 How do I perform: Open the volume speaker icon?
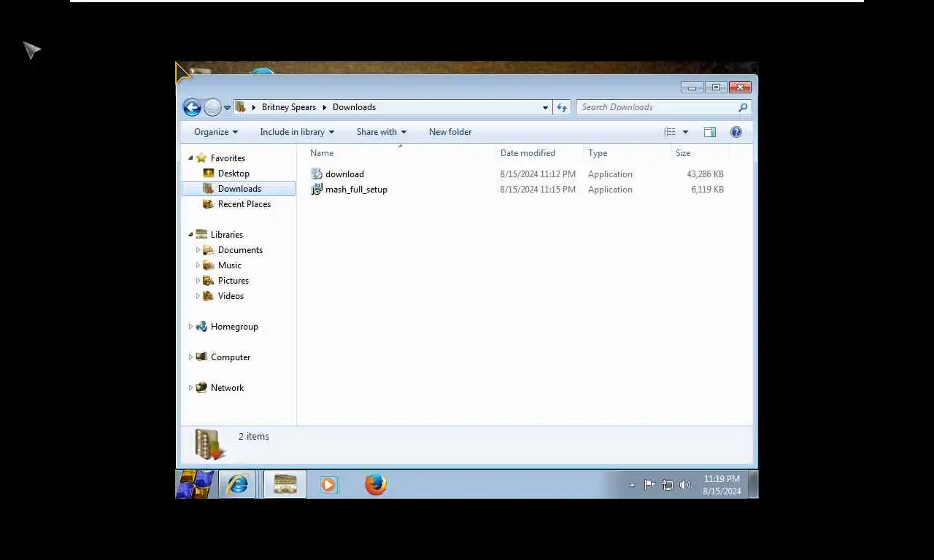pos(684,485)
